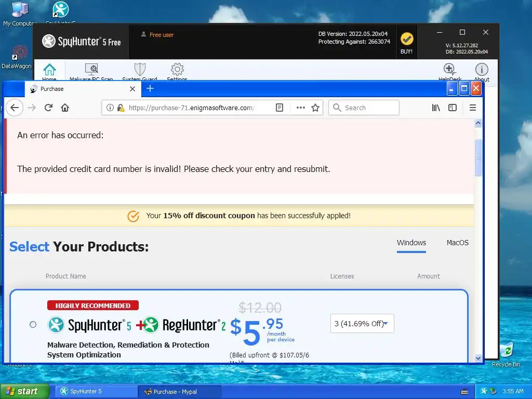
Task: Click the HIGHLY RECOMMENDED badge
Action: coord(92,305)
